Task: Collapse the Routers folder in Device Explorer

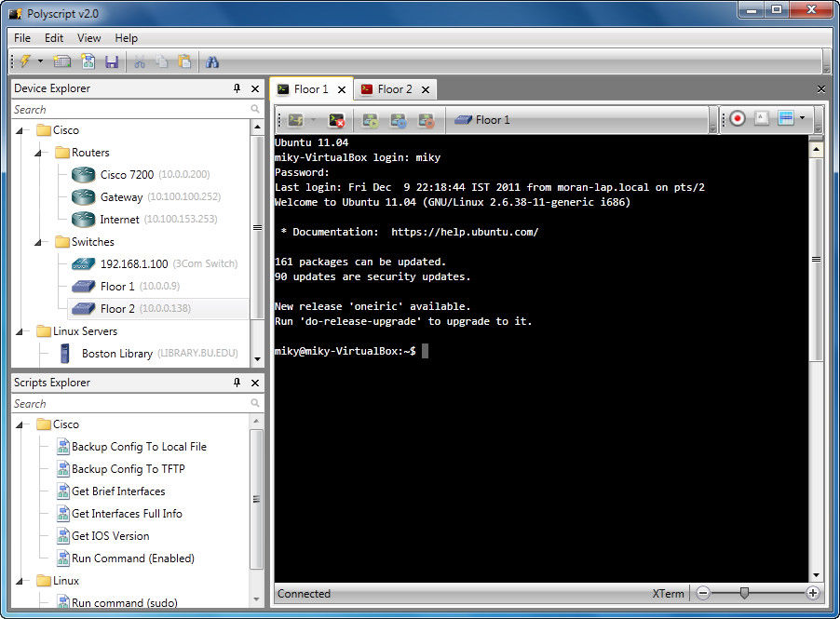Action: pos(39,153)
